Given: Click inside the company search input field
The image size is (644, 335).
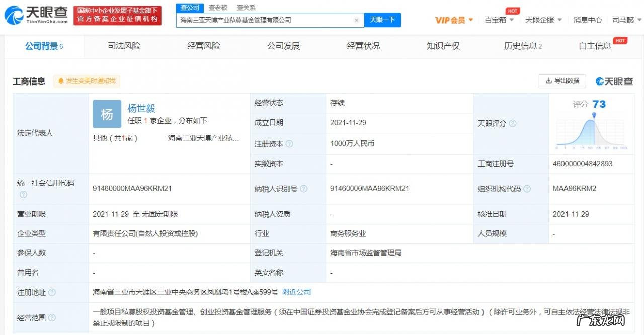Looking at the screenshot, I should [267, 20].
